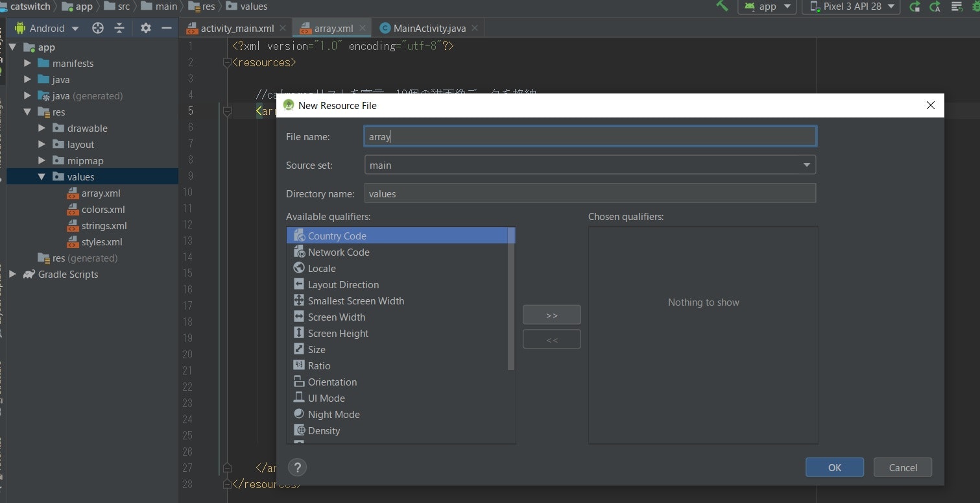Image resolution: width=980 pixels, height=503 pixels.
Task: Select the Orientation qualifier
Action: coord(398,382)
